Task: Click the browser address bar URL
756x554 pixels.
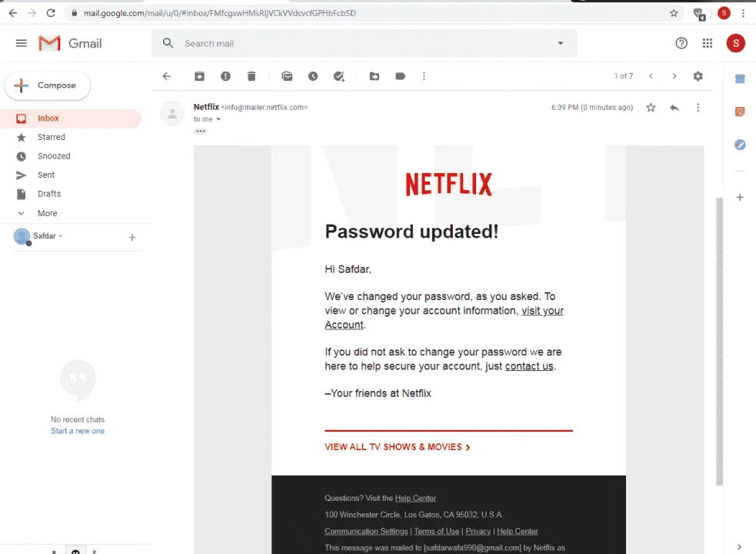Action: [x=219, y=13]
